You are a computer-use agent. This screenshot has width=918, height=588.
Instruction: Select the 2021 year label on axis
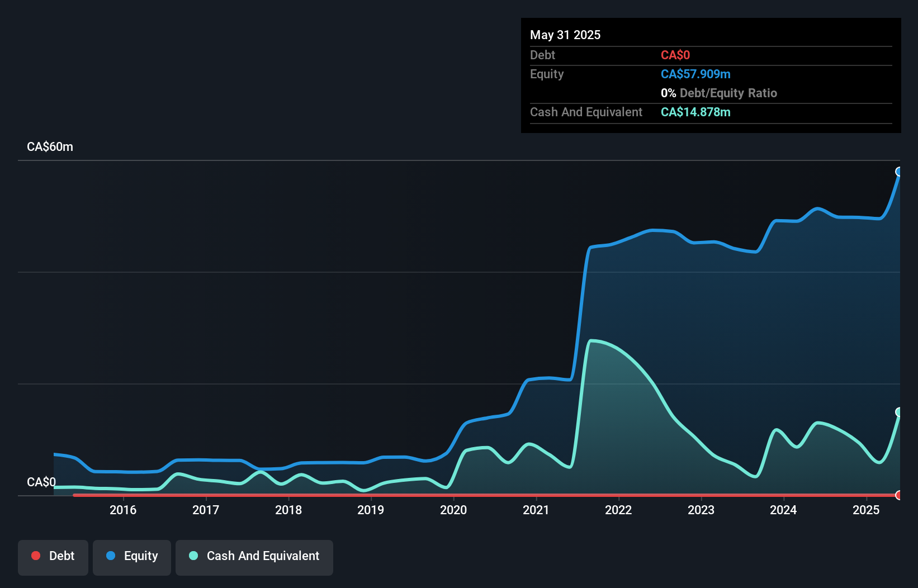536,510
